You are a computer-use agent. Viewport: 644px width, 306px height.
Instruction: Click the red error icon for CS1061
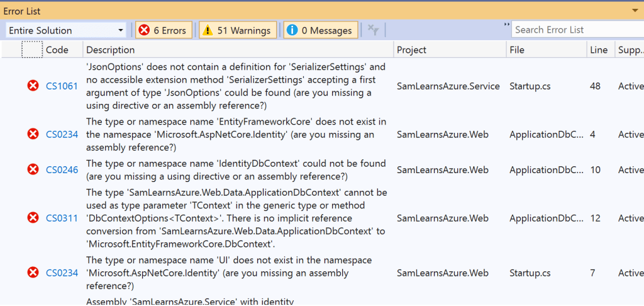click(x=33, y=86)
